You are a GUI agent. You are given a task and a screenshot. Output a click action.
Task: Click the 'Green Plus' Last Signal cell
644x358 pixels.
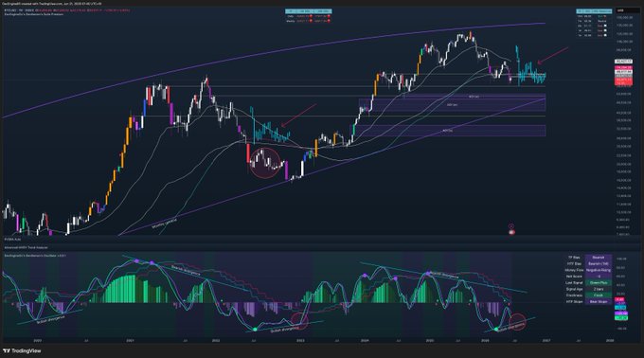599,283
